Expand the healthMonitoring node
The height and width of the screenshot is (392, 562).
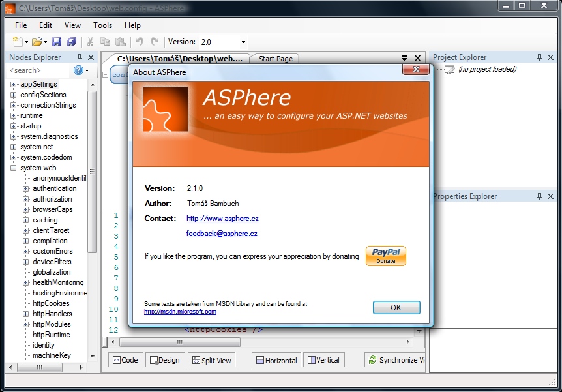25,282
